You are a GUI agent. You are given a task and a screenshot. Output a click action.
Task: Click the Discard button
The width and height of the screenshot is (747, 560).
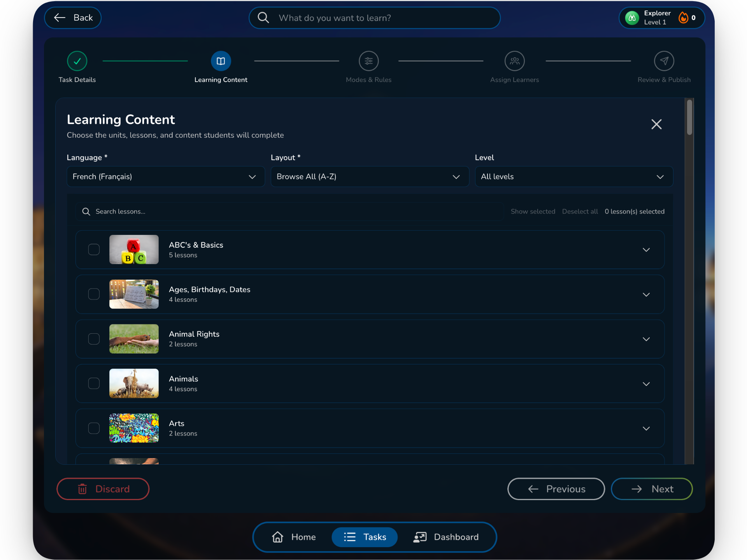103,489
